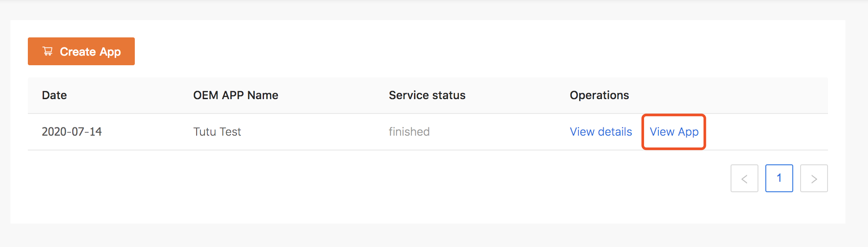Image resolution: width=868 pixels, height=247 pixels.
Task: Click the word 'View' inside the red highlighted box
Action: point(662,132)
